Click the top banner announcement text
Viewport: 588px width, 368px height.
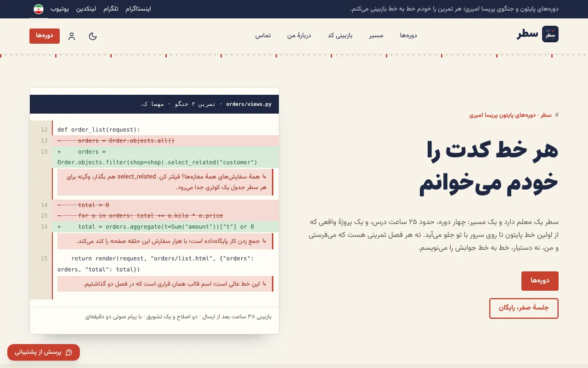[x=454, y=9]
